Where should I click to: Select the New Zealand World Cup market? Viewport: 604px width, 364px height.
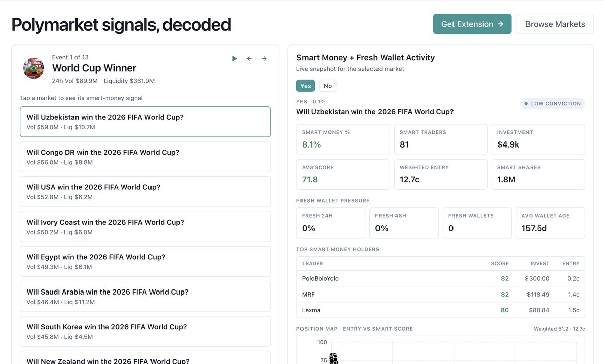[x=145, y=357]
